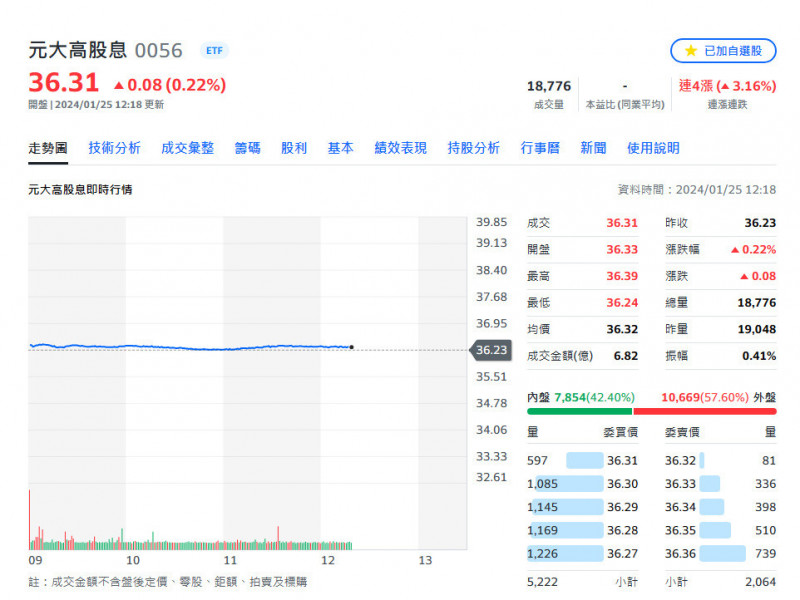
Task: Click the bid volume bar for 1,169
Action: [x=566, y=530]
